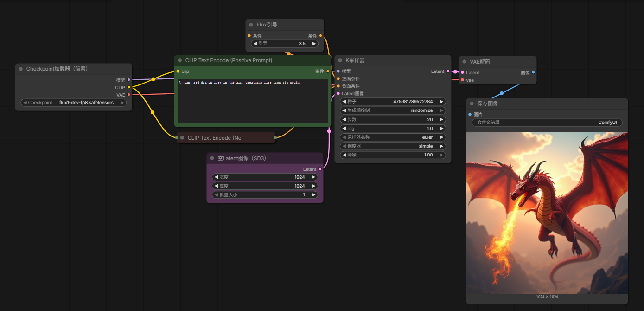
Task: Click the 文件名前缀 ComfyUI field
Action: (547, 123)
